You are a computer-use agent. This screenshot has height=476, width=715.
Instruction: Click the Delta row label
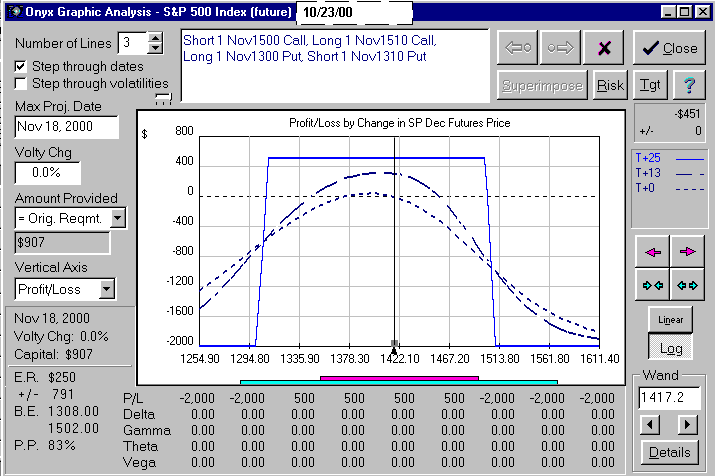[x=139, y=414]
